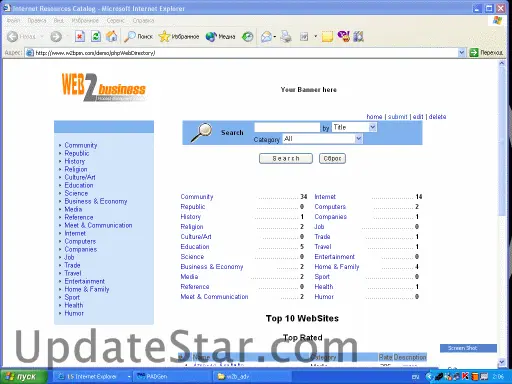Image resolution: width=512 pixels, height=384 pixels.
Task: Switch to PADGen taskbar window
Action: pos(172,377)
